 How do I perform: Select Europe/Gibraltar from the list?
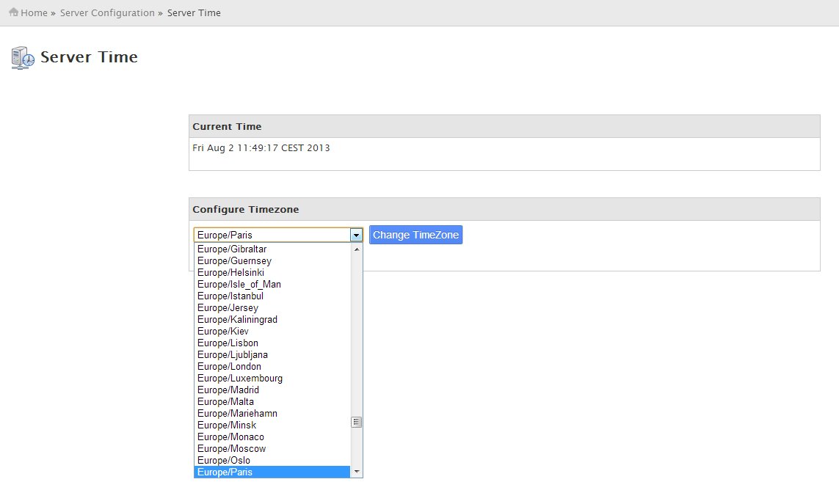tap(272, 249)
